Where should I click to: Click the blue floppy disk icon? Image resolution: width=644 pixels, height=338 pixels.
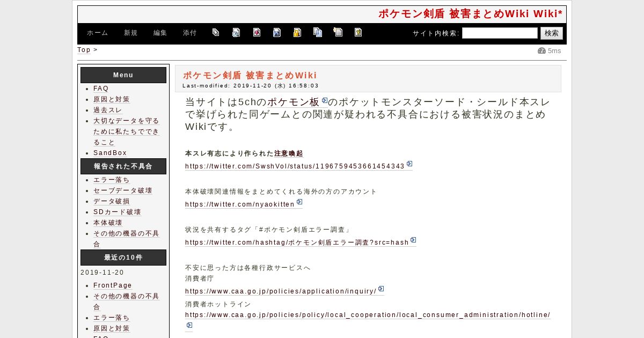tap(277, 32)
